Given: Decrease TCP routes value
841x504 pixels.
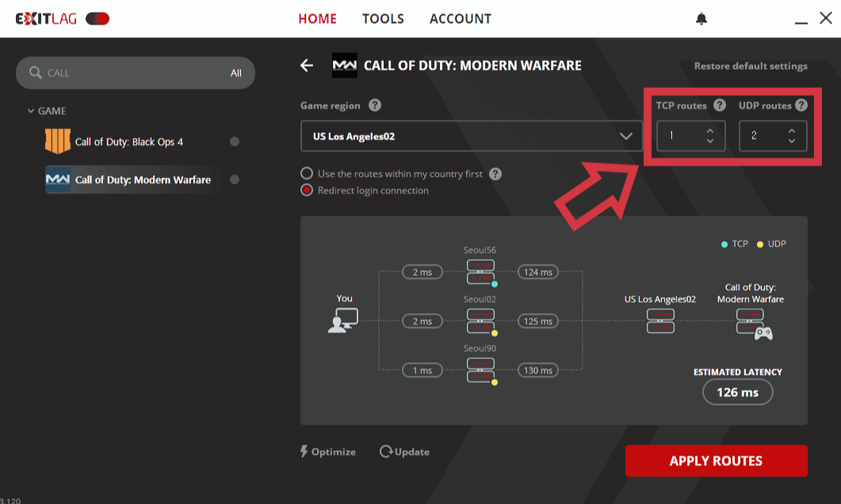Looking at the screenshot, I should [x=710, y=141].
